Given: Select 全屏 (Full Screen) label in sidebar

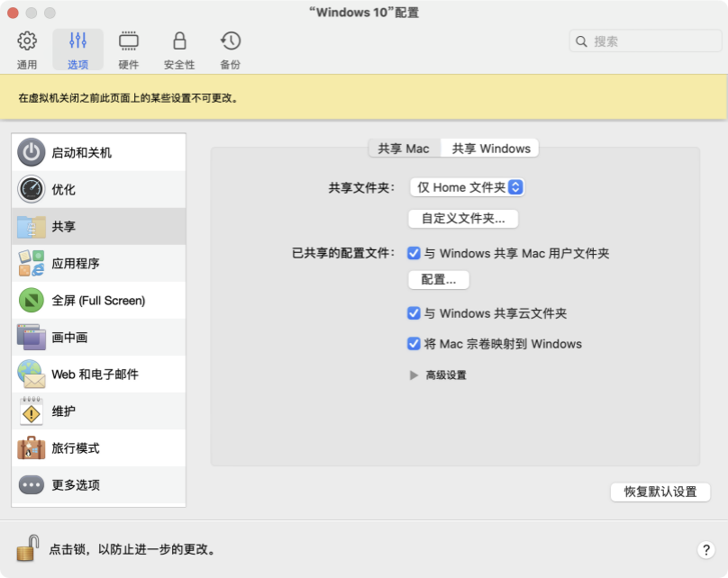Looking at the screenshot, I should click(98, 301).
